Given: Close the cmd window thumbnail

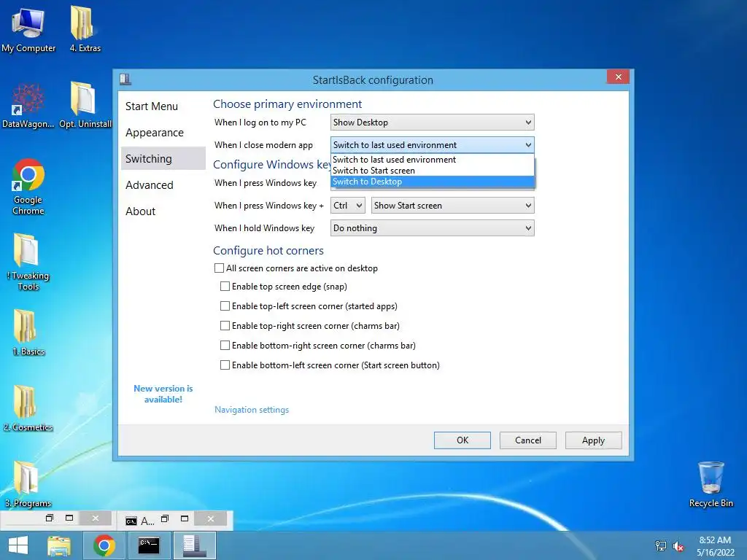Looking at the screenshot, I should tap(211, 518).
